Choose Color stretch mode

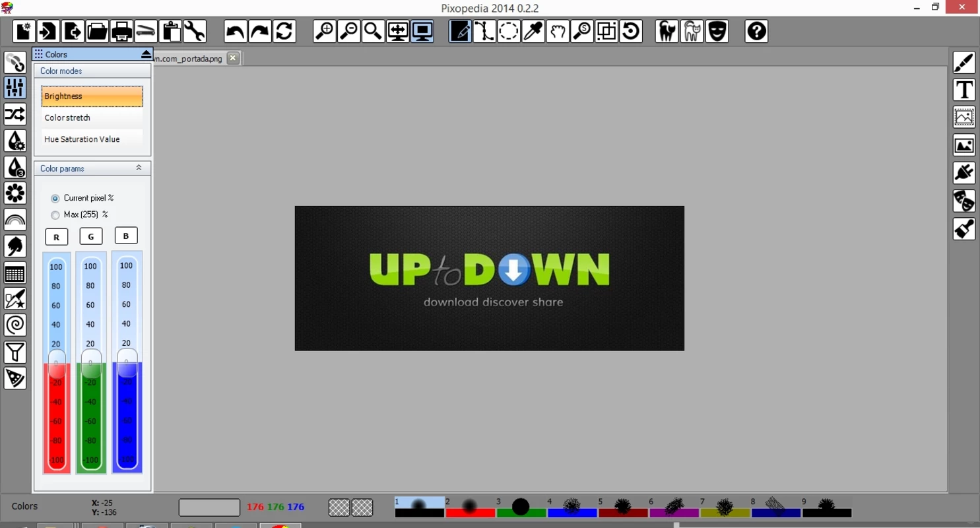point(92,117)
